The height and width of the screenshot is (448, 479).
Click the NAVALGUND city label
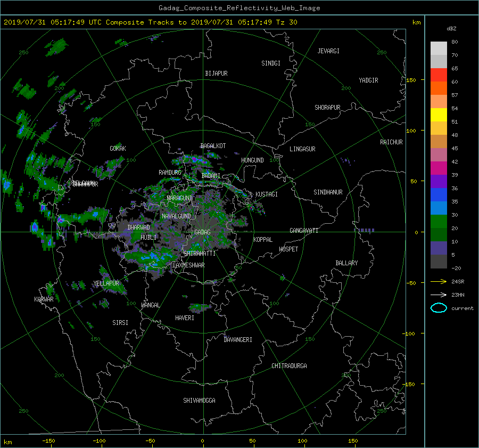point(176,216)
